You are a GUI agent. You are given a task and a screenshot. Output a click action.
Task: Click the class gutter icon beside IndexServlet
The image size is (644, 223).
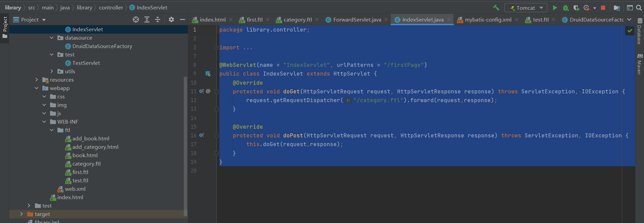click(208, 74)
